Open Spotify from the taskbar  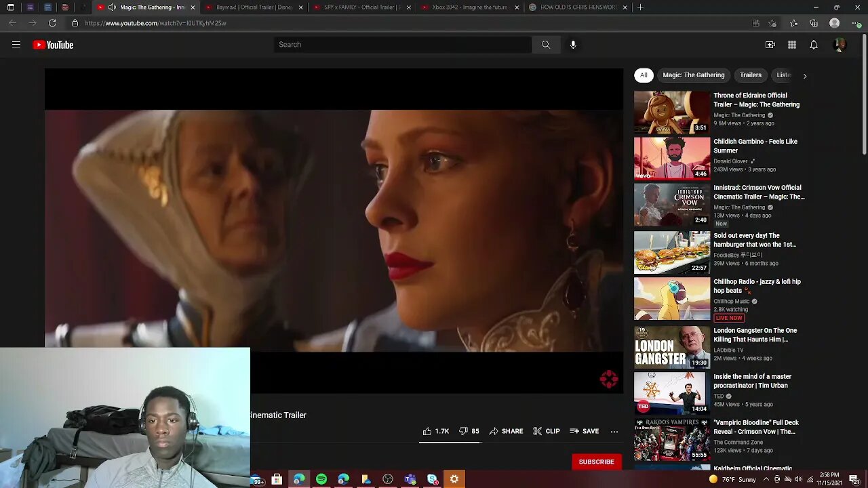321,479
